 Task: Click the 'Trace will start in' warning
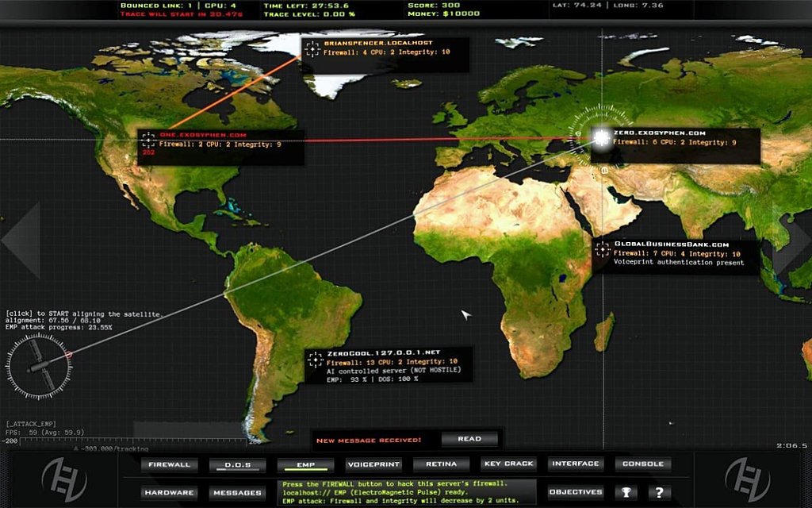coord(182,14)
